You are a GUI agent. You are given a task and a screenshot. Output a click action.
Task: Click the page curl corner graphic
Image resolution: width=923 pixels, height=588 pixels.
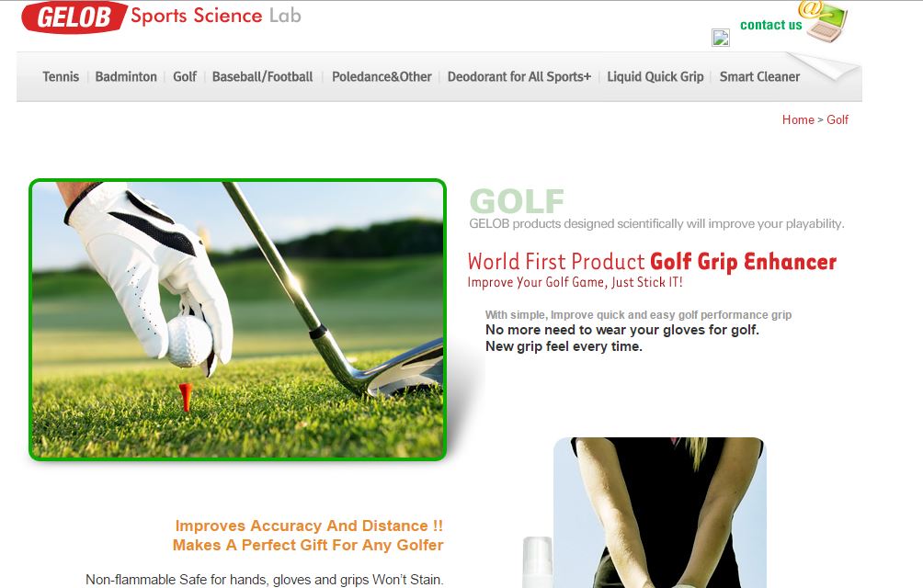824,65
